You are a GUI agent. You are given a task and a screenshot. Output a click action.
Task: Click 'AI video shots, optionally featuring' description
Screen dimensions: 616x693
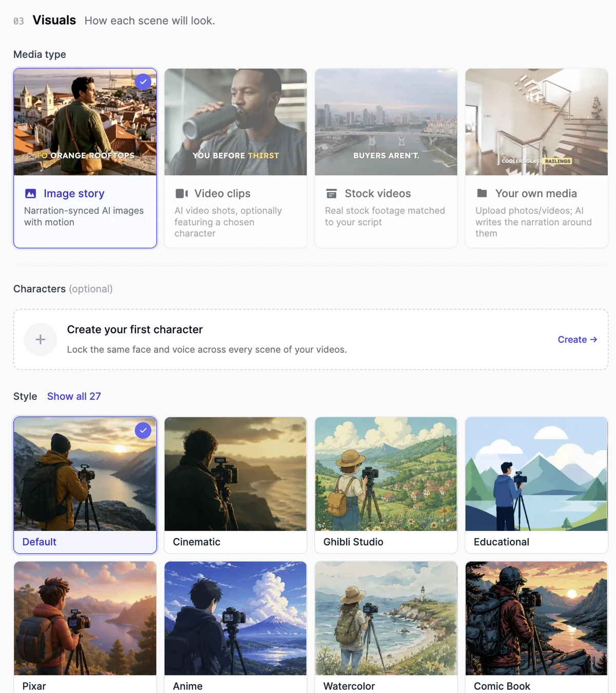[228, 222]
